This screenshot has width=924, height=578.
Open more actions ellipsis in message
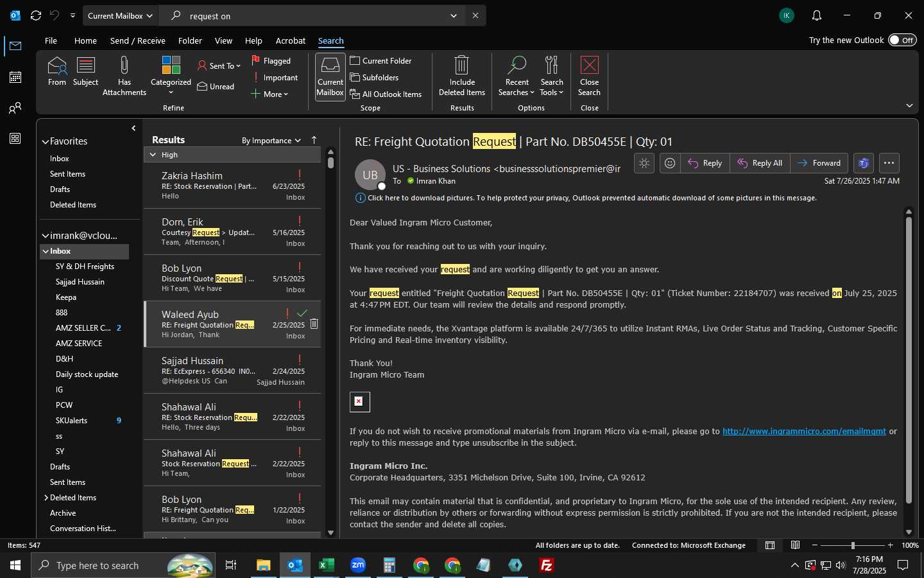[889, 163]
